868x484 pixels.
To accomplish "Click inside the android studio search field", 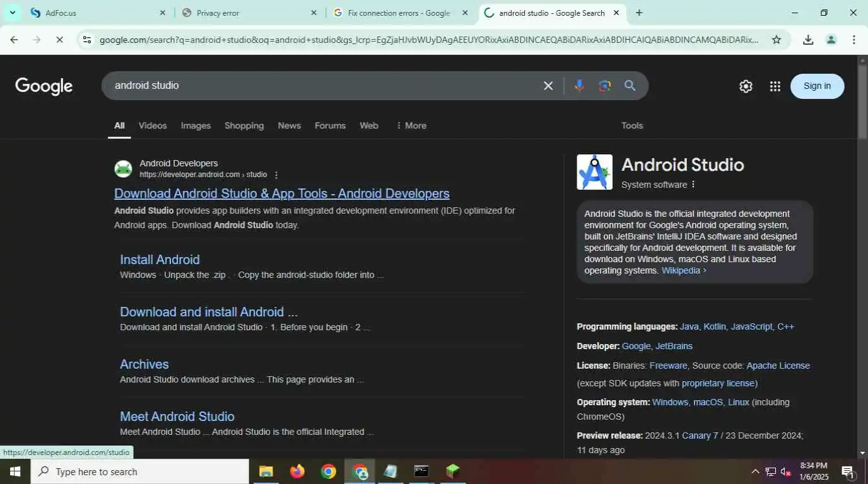I will pos(322,86).
